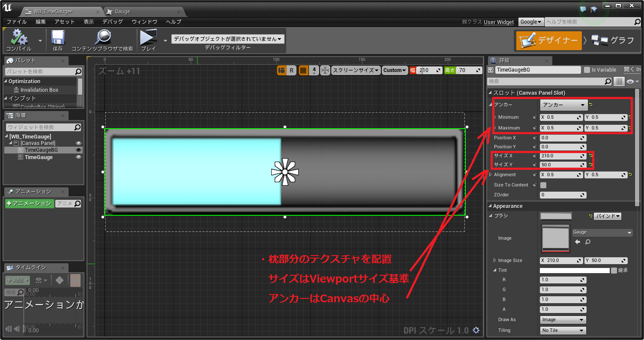Toggle visibility of TimeGaugeBG in hierarchy
Image resolution: width=644 pixels, height=340 pixels.
(x=78, y=150)
